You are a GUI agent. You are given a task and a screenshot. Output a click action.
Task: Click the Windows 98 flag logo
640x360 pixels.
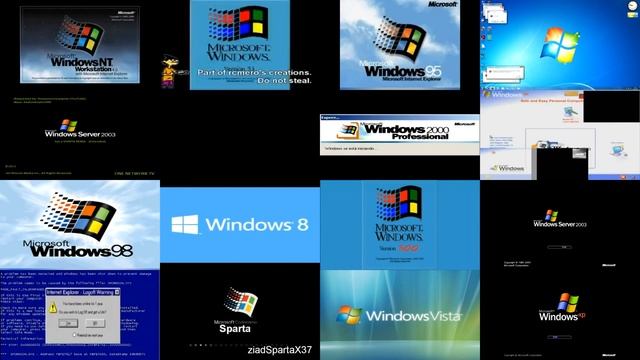coord(78,216)
